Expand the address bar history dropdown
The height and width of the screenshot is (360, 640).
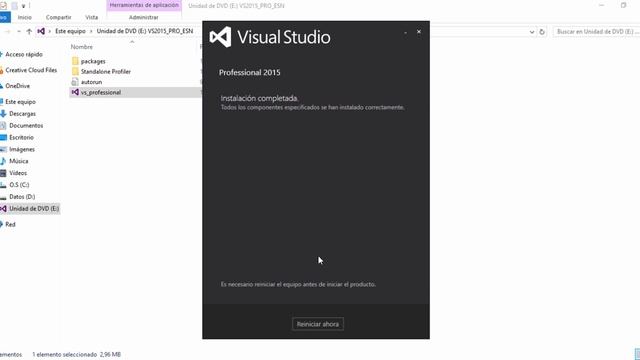click(532, 31)
